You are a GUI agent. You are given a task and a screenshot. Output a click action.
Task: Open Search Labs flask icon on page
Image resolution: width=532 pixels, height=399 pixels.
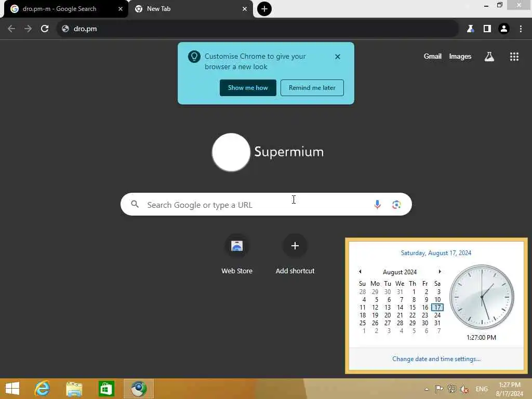pyautogui.click(x=489, y=57)
